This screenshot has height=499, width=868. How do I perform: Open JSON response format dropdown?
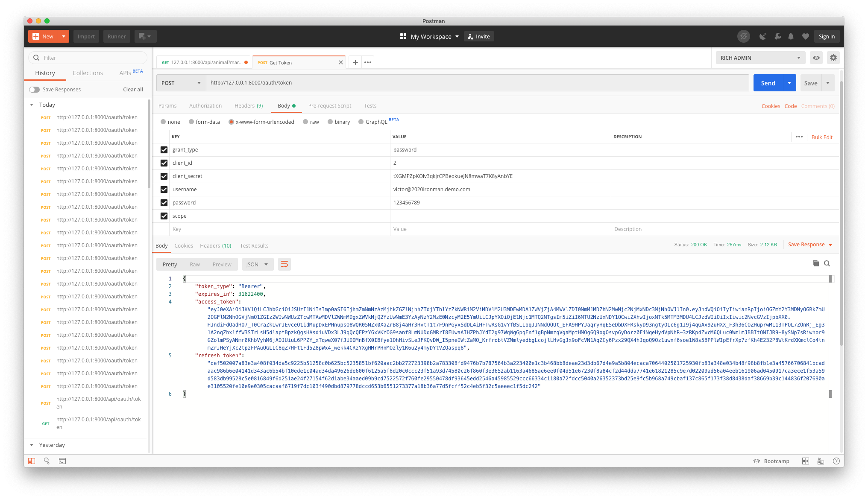coord(257,264)
